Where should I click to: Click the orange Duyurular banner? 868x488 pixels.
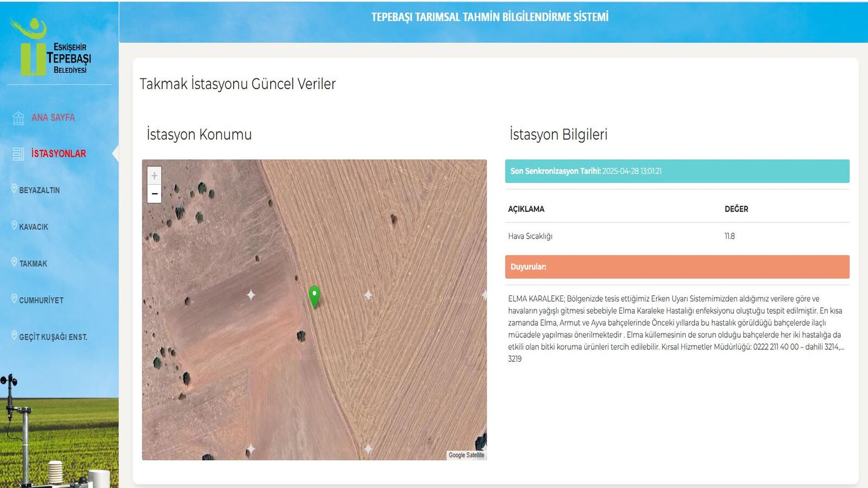[x=676, y=267]
